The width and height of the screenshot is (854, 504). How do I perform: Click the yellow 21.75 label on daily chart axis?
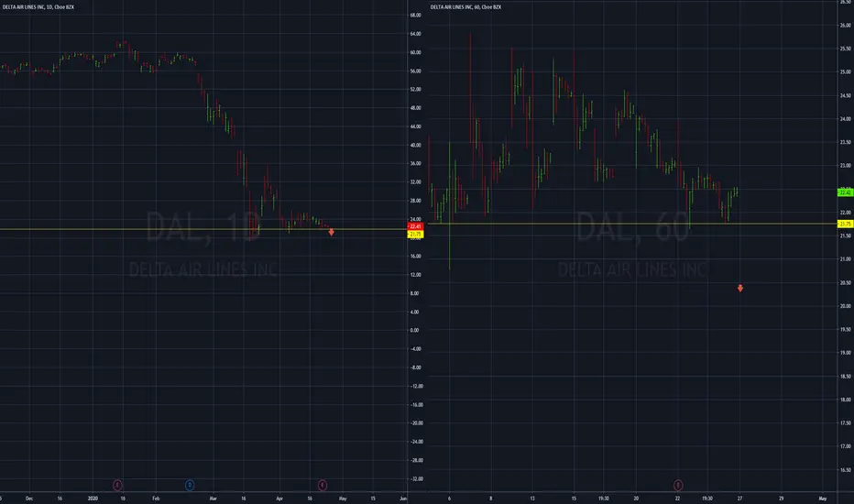click(x=415, y=235)
